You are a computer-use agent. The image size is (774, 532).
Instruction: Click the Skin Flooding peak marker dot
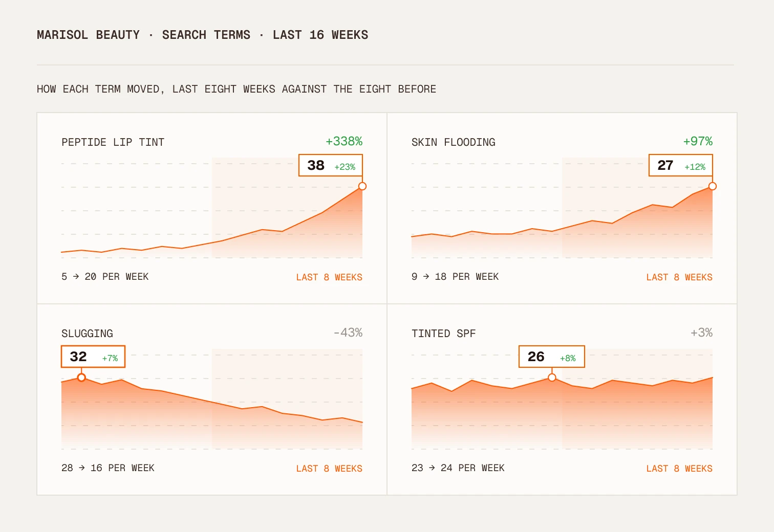713,186
